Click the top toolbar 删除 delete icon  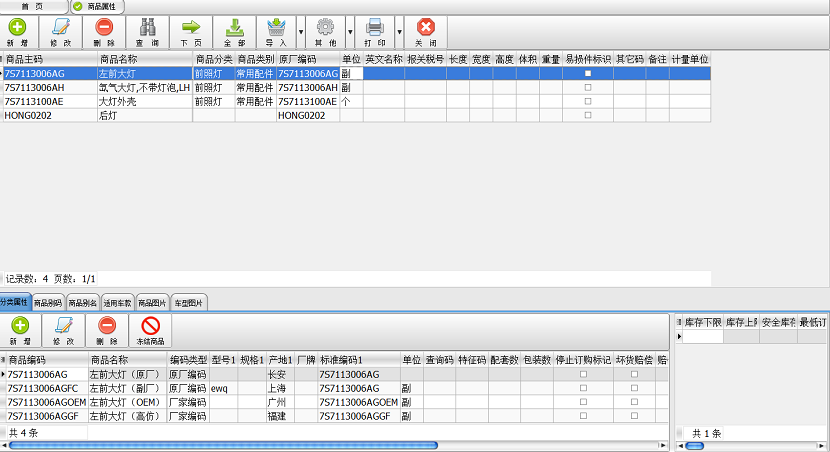104,31
